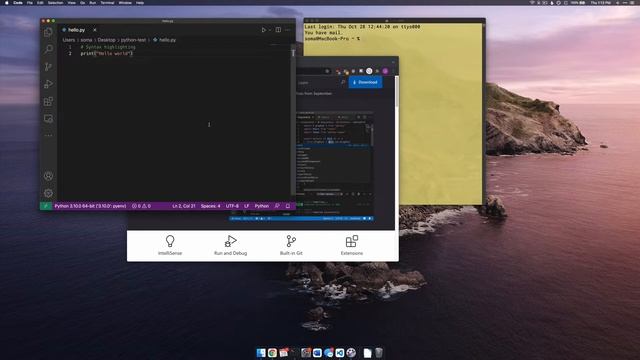The image size is (640, 360).
Task: Click code line 2 print statement
Action: 107,53
